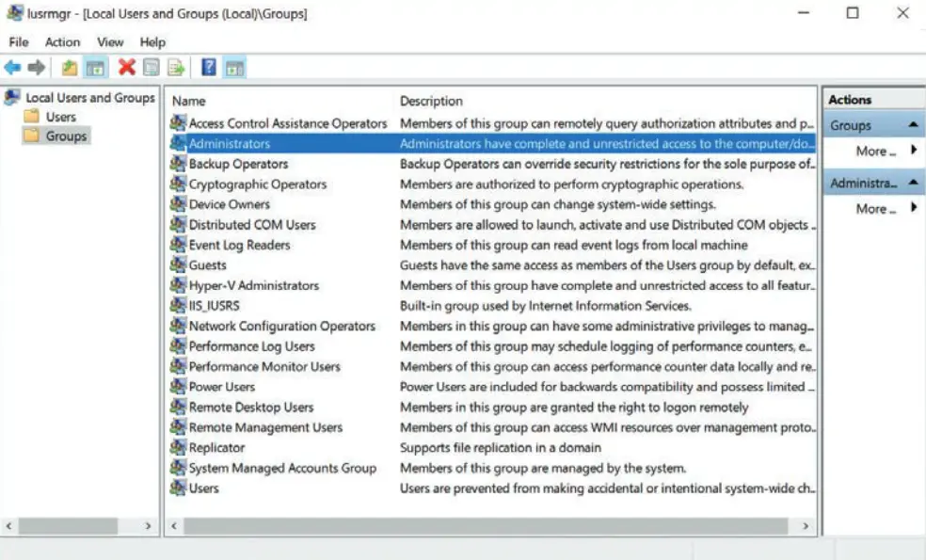Sort the list by the Name column header
The width and height of the screenshot is (926, 560).
point(188,101)
